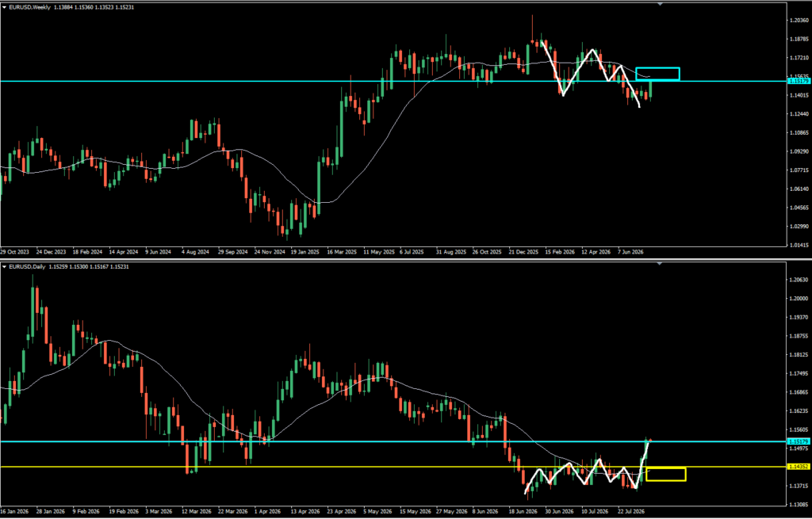Click the 16 Jan 2026 date on Daily time axis
Viewport: 812px width, 519px height.
tap(15, 511)
